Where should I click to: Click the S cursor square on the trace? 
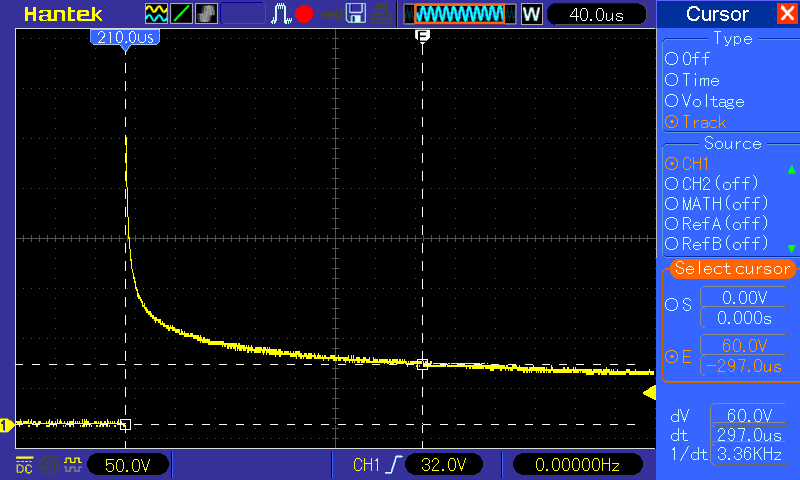(x=126, y=424)
